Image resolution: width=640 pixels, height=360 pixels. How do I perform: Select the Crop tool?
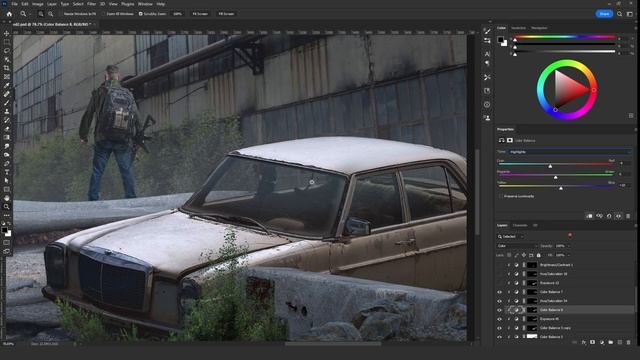7,68
